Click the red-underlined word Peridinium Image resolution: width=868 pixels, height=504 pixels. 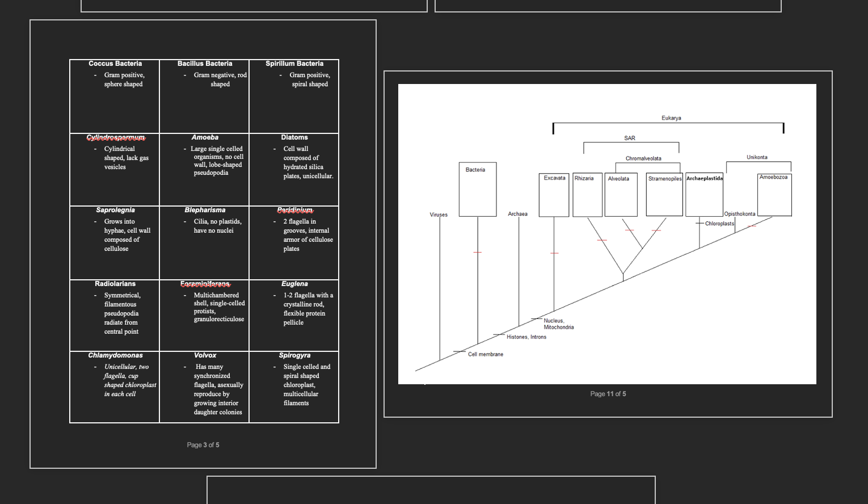(295, 210)
